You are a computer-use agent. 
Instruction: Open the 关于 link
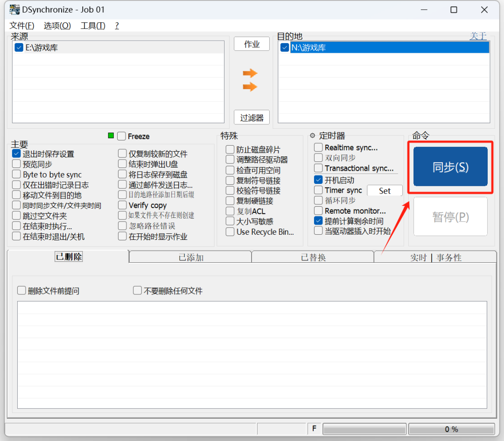click(478, 35)
